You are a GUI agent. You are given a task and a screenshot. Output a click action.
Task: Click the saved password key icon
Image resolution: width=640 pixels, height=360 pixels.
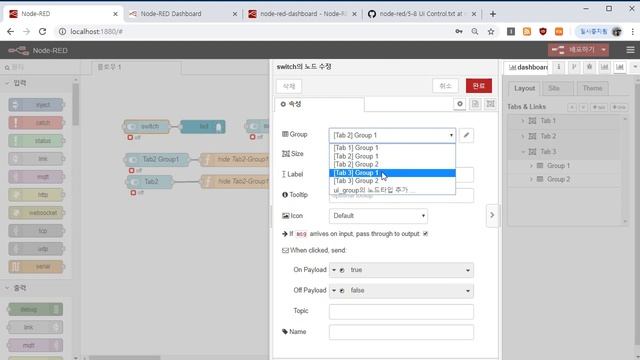point(459,31)
